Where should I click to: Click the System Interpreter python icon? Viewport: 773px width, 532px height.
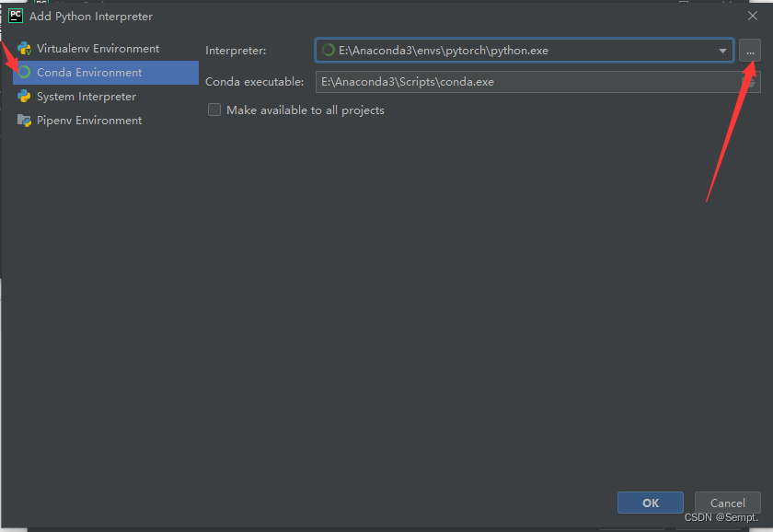(24, 96)
